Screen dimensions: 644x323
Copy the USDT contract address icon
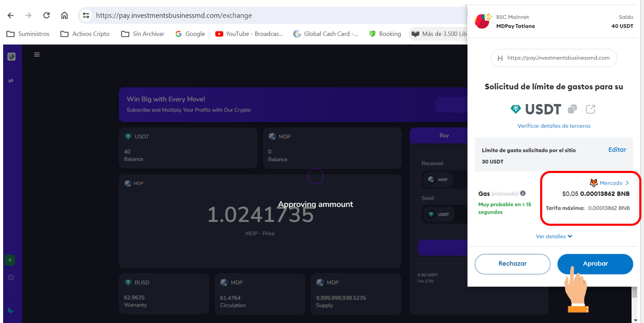tap(573, 109)
